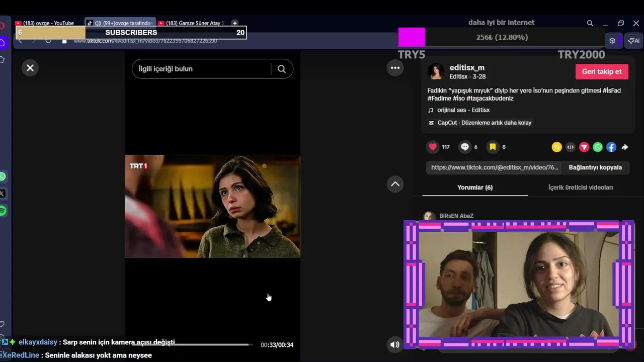Screen dimensions: 644x362
Task: Click the muted-audio speaker icon on TikTok tab
Action: [98, 23]
